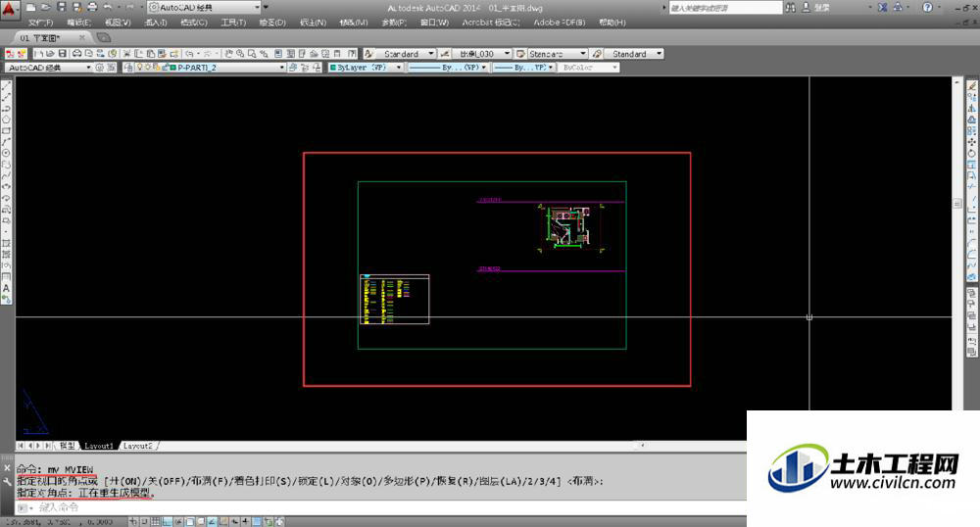Activate Zoom Window tool
Viewport: 980px width, 527px height.
tap(252, 54)
